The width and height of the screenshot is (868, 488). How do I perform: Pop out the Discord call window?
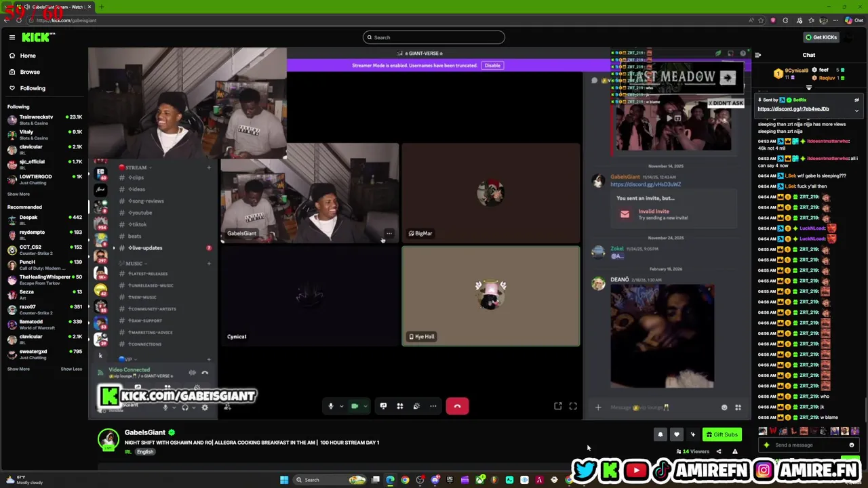tap(557, 406)
